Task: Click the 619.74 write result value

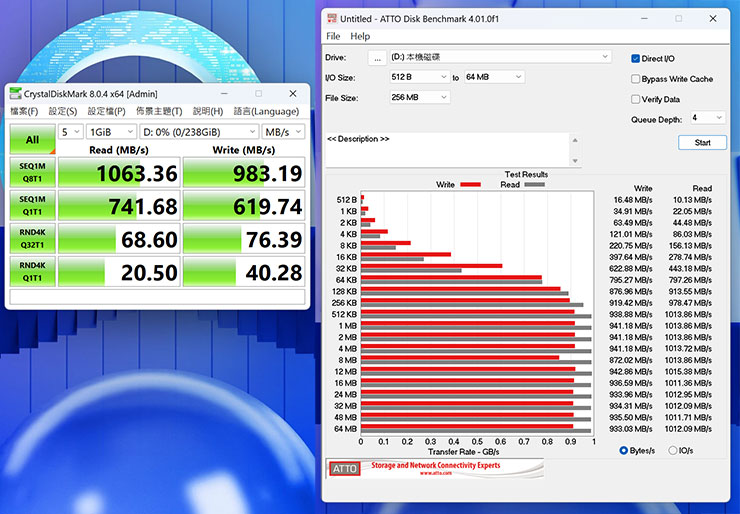Action: click(x=268, y=207)
